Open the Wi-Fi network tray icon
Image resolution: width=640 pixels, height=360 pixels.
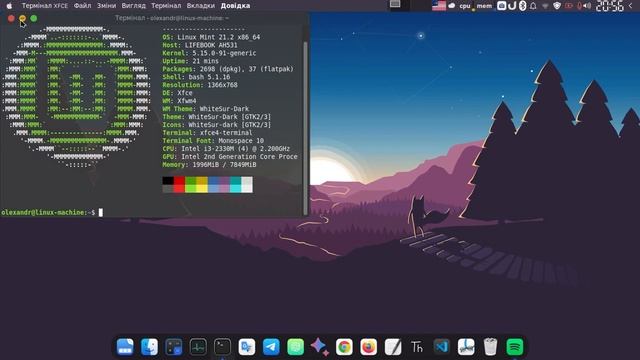point(545,6)
